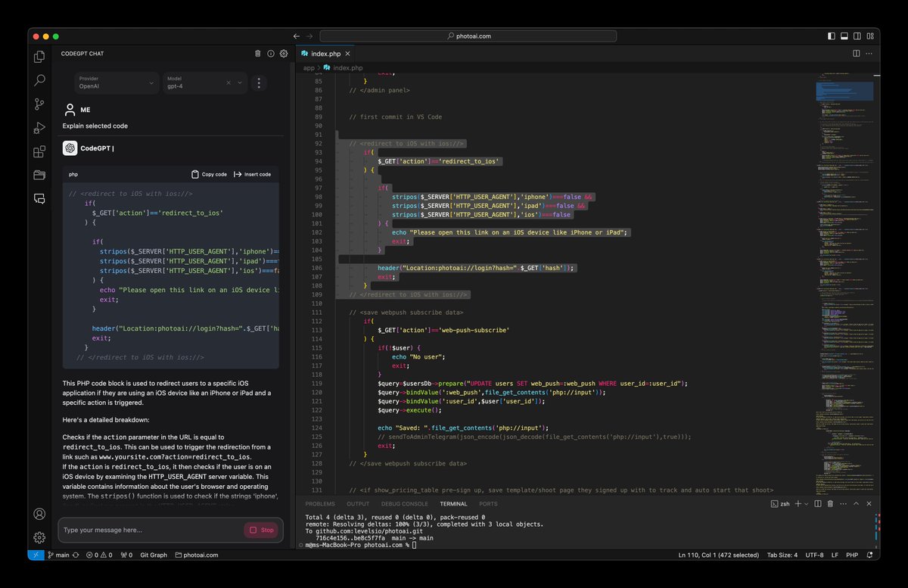Open Ln 110, Col 1 go-to-line indicator
This screenshot has width=908, height=588.
(718, 555)
